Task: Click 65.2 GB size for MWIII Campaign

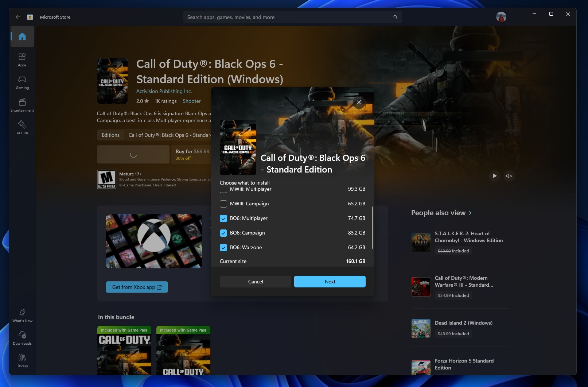Action: pyautogui.click(x=357, y=204)
